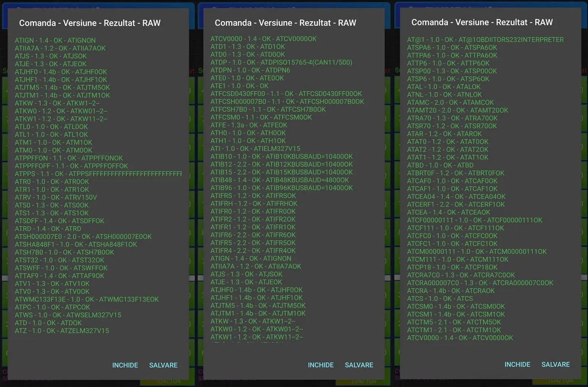Click SALVARE in the dialog containing the AT@1 row

point(555,365)
